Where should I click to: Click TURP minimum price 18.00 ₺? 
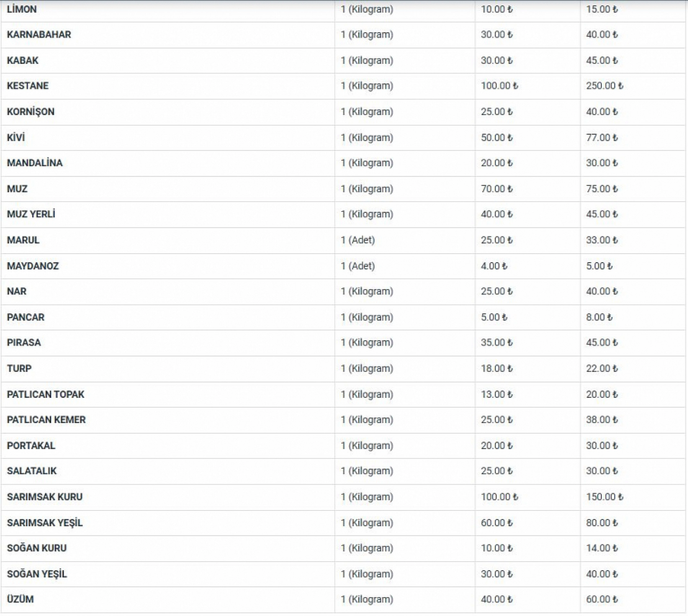497,369
